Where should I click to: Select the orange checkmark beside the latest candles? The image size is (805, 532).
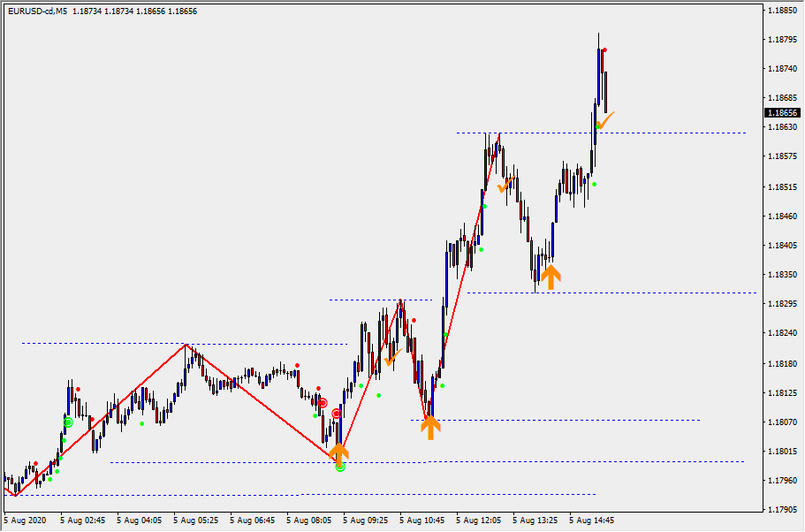click(604, 120)
